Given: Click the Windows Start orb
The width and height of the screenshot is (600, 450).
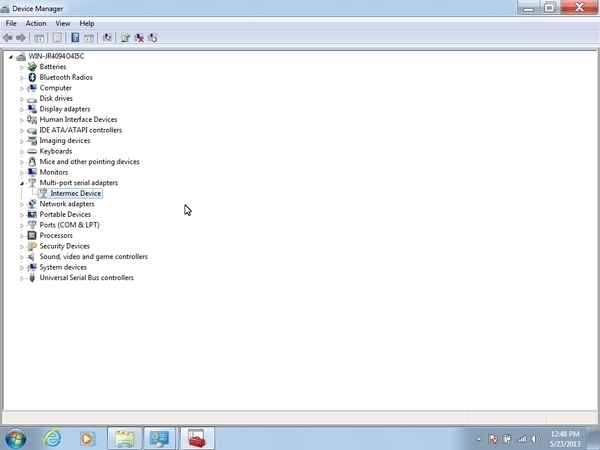Looking at the screenshot, I should (16, 438).
